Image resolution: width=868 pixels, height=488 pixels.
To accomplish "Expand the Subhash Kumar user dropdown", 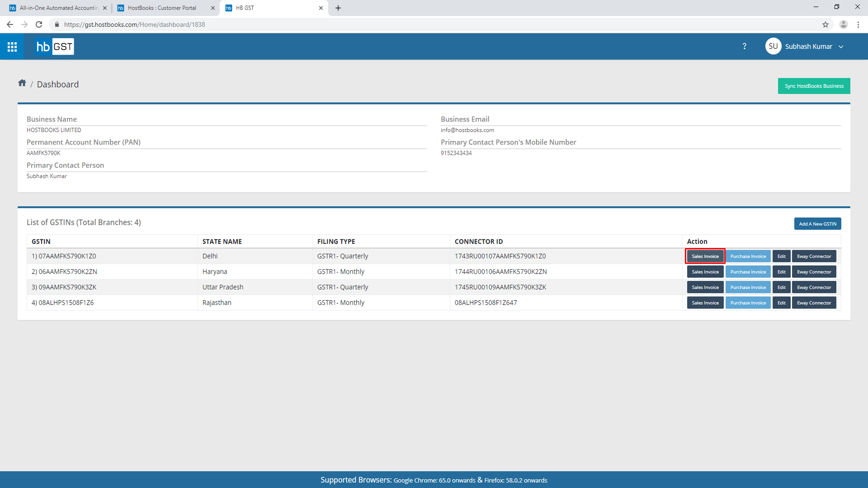I will pos(841,47).
